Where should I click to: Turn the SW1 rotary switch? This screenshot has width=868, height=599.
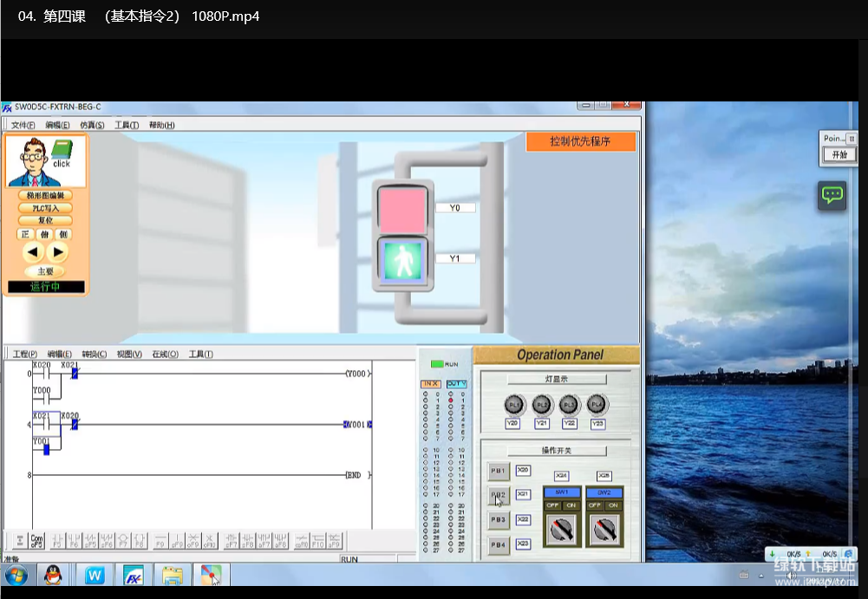point(562,529)
